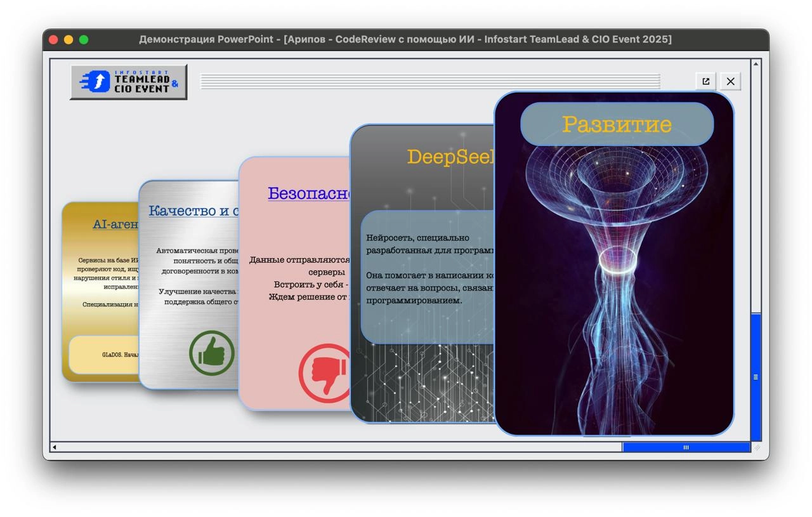Click the blue vertical scrollbar thumb
The image size is (812, 517).
pos(756,377)
